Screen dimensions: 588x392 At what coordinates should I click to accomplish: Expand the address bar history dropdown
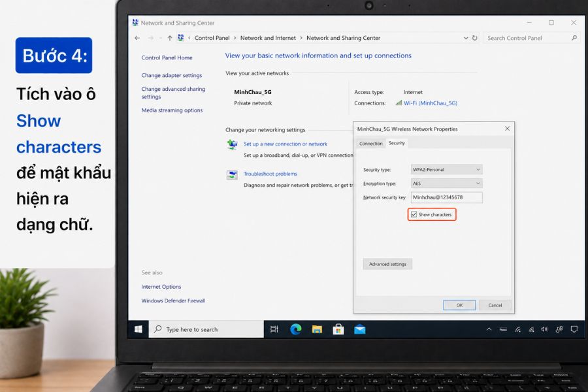tap(466, 38)
